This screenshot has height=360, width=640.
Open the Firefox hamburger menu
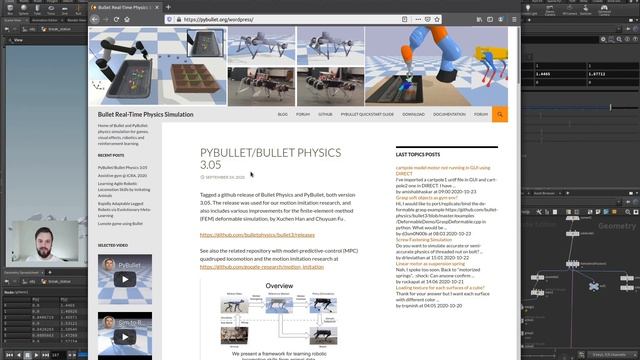click(514, 19)
